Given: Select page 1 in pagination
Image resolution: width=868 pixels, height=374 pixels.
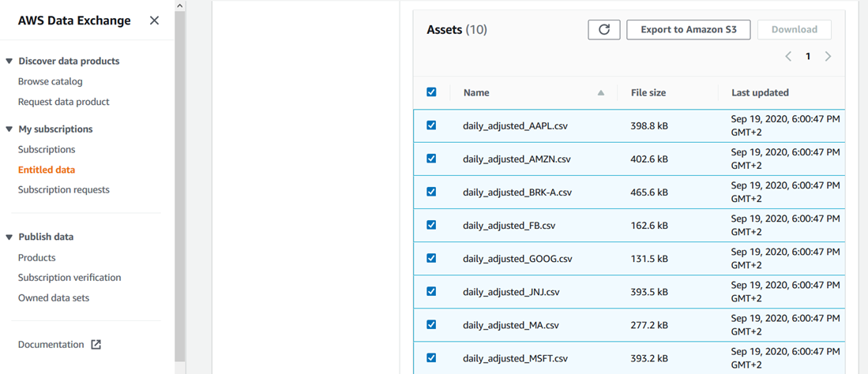Looking at the screenshot, I should (x=808, y=57).
